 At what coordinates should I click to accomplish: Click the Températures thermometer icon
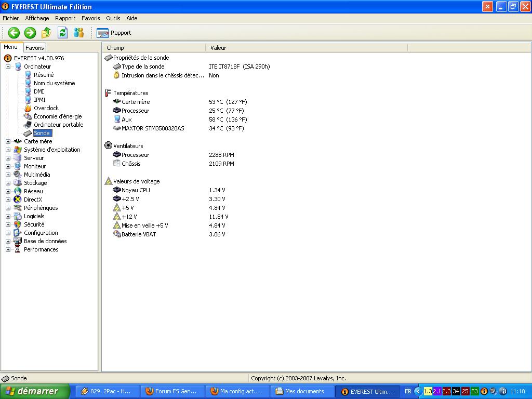(x=108, y=93)
